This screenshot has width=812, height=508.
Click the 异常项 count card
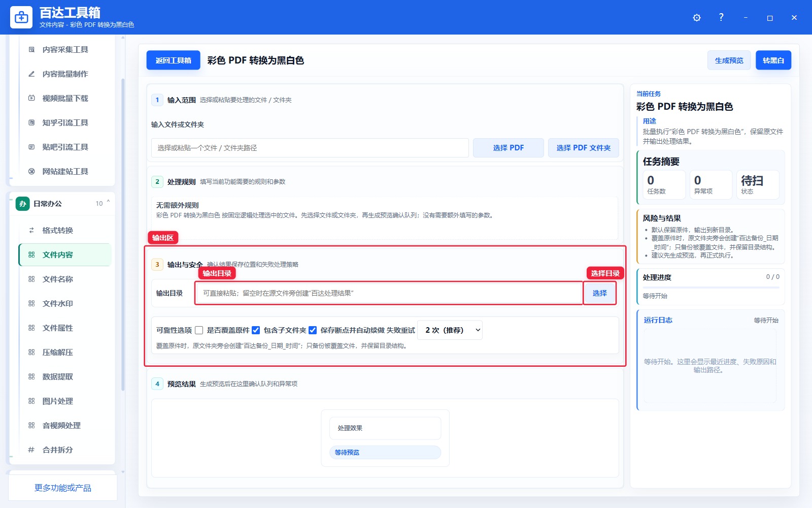pyautogui.click(x=710, y=184)
